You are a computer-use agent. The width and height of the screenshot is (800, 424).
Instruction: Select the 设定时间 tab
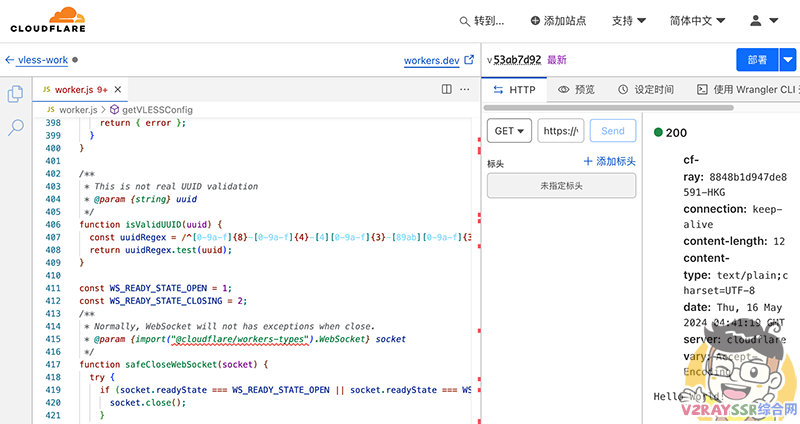click(645, 89)
